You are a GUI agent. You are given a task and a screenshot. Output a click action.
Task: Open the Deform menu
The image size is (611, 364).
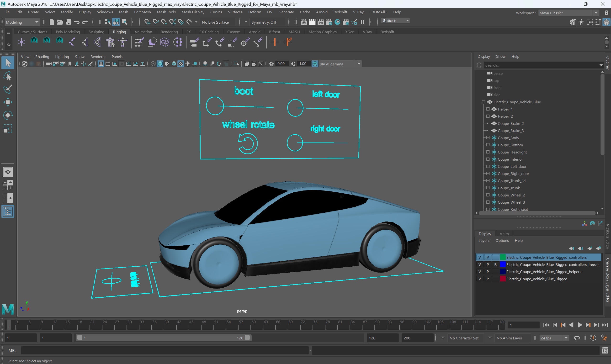point(255,12)
